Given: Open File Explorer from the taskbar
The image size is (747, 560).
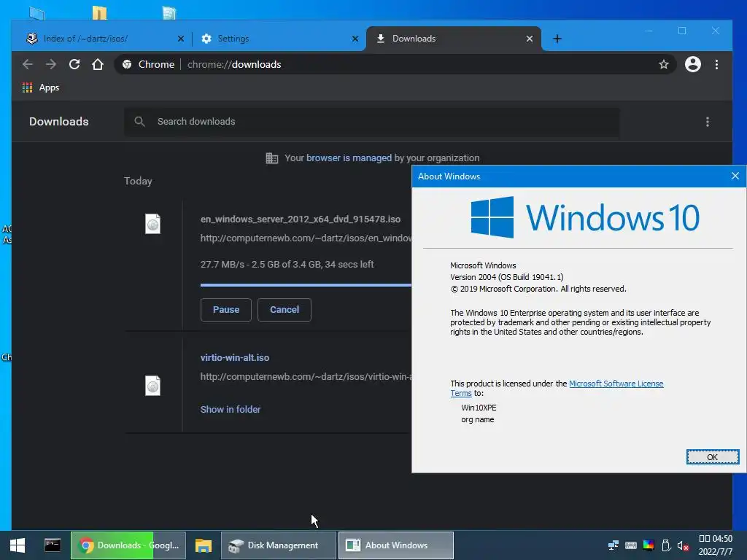Looking at the screenshot, I should 204,545.
